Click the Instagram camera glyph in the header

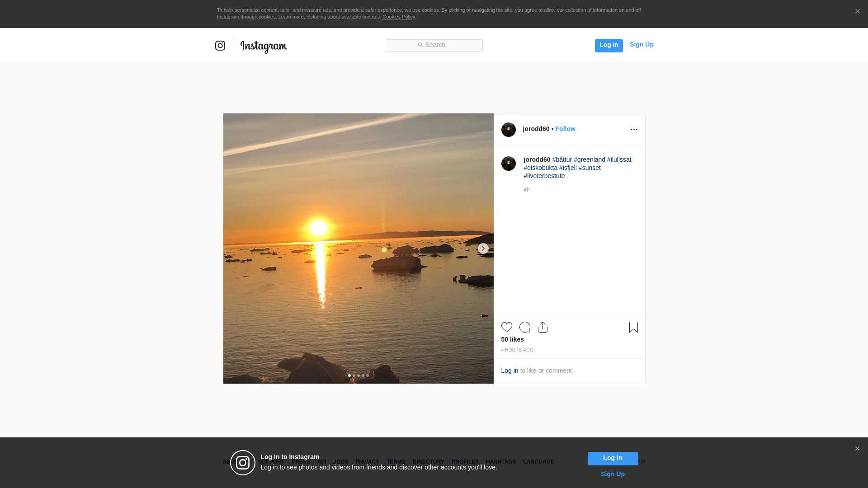220,46
